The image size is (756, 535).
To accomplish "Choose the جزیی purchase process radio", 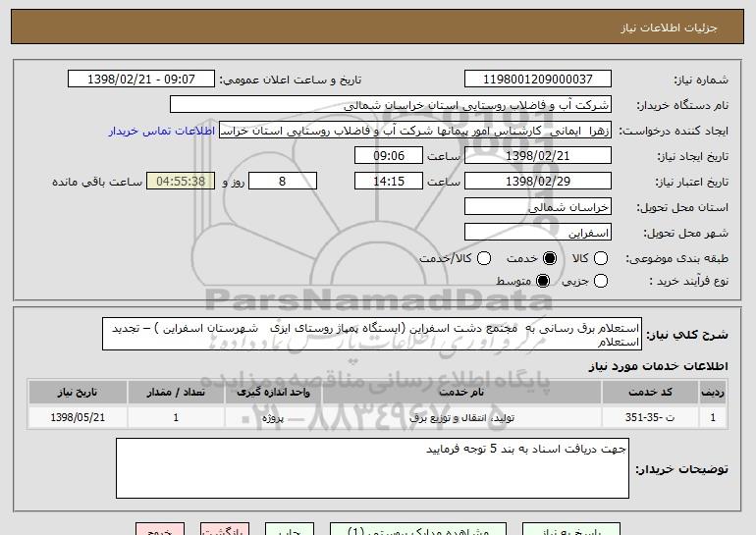I will pyautogui.click(x=600, y=281).
